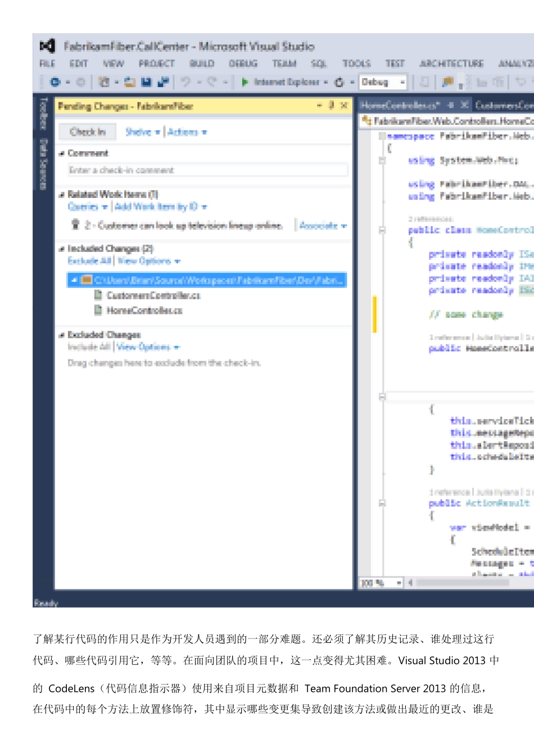The width and height of the screenshot is (534, 756).
Task: Select HomeController.cs in Included Changes
Action: click(144, 310)
